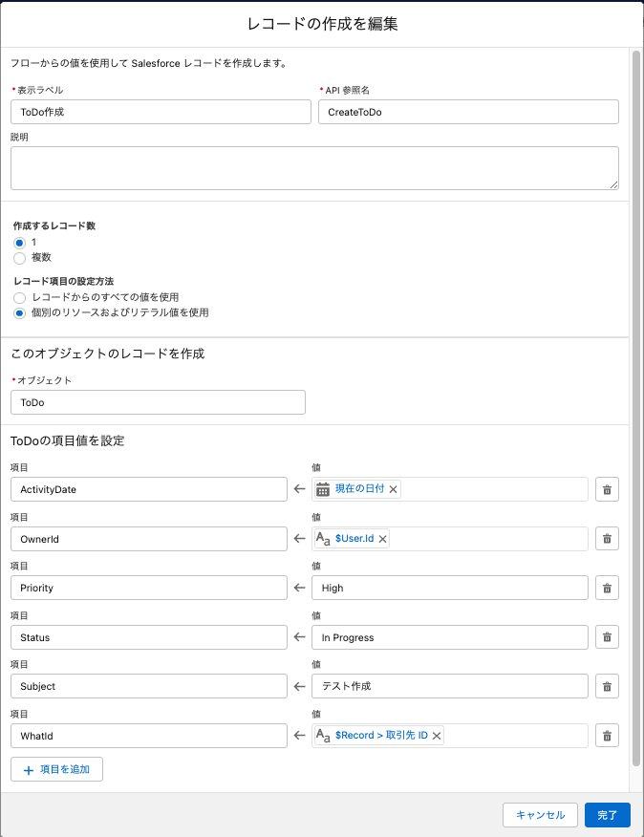This screenshot has width=644, height=837.
Task: Click the レコード項目の設定方法 label
Action: click(64, 281)
